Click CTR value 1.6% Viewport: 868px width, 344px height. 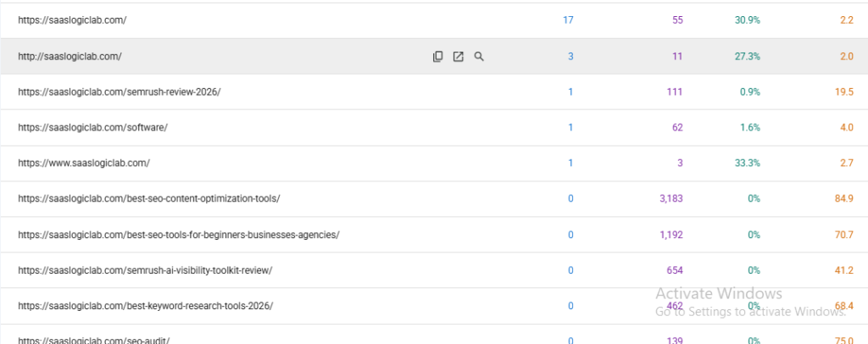click(750, 127)
